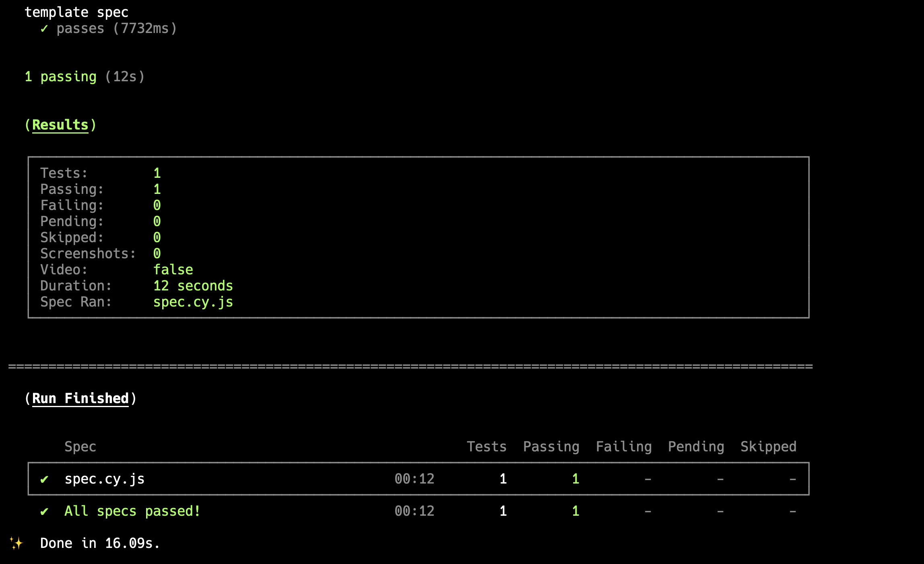Click the checkmark next to passes
924x564 pixels.
44,29
